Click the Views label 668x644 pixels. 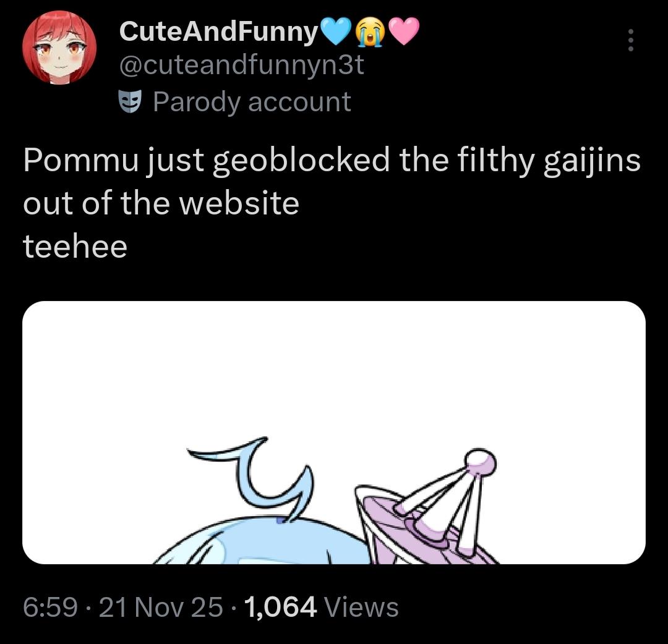click(x=361, y=607)
